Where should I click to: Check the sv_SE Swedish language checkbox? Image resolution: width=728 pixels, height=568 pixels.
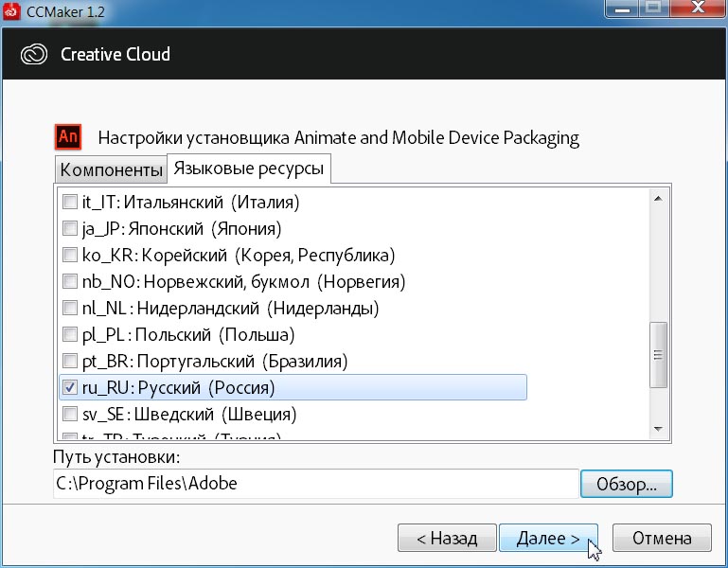(70, 414)
